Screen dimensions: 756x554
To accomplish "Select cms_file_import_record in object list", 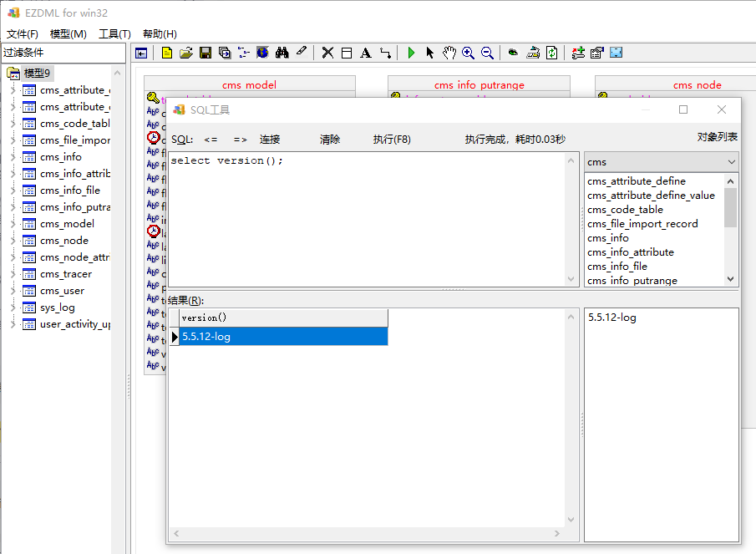I will point(642,224).
